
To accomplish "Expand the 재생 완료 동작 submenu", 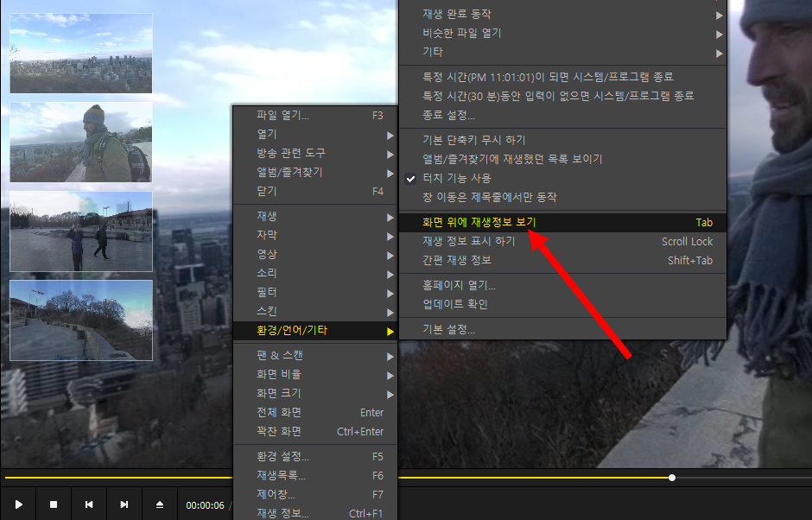I will [x=563, y=15].
